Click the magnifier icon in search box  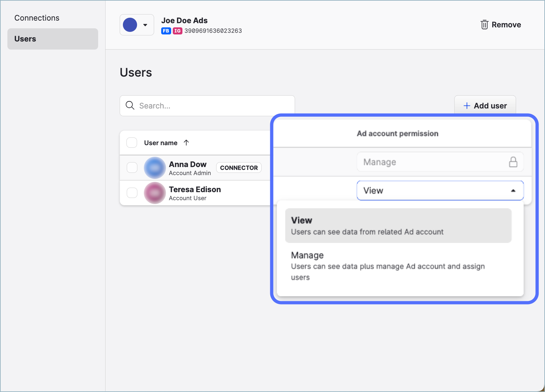pos(130,106)
